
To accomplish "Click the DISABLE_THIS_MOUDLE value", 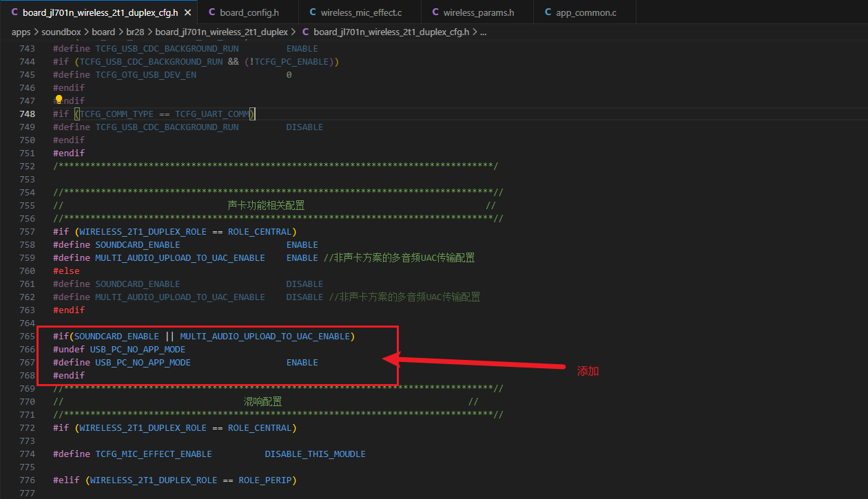I will coord(316,454).
